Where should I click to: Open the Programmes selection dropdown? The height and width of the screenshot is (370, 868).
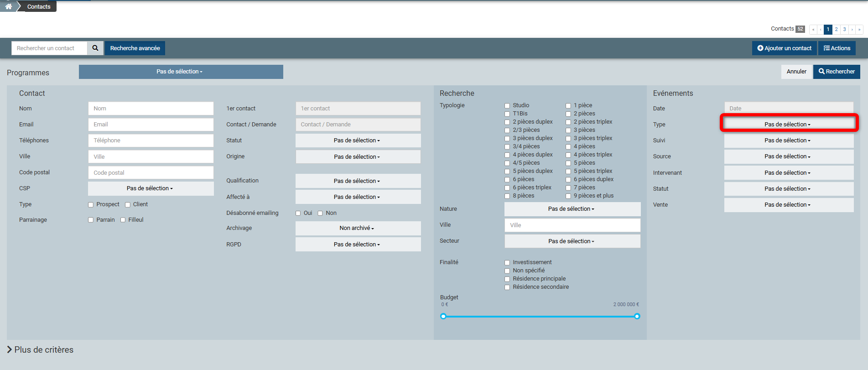(181, 72)
